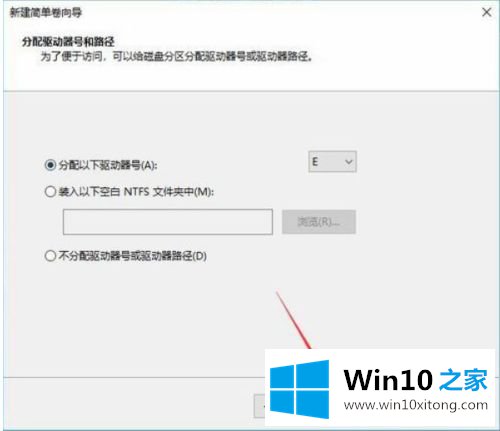
Task: Click the 分配驱动器号和路径 heading
Action: coord(68,42)
